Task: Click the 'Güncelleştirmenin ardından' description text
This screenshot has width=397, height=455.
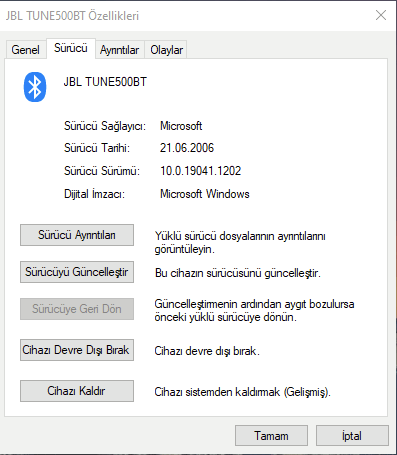Action: point(254,311)
